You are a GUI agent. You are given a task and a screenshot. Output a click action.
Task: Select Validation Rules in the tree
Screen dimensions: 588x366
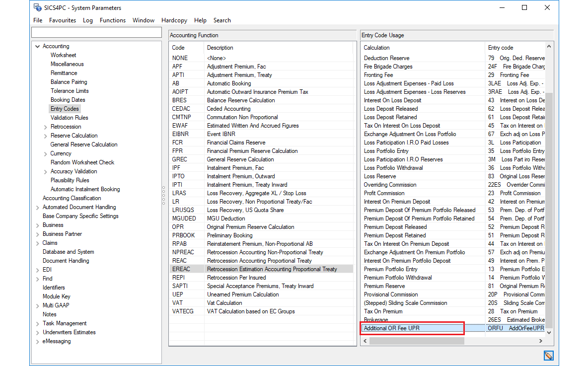(x=69, y=118)
